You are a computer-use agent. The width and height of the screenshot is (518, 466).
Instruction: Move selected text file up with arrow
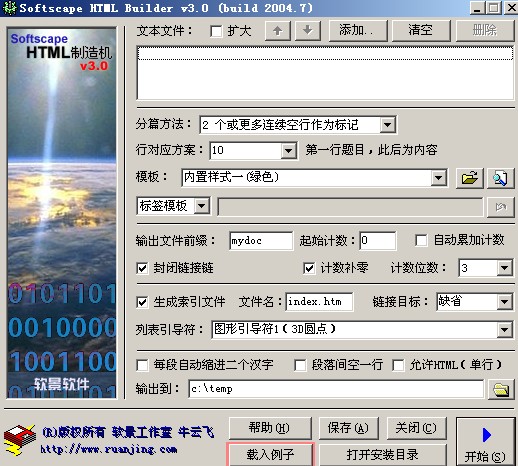click(277, 31)
